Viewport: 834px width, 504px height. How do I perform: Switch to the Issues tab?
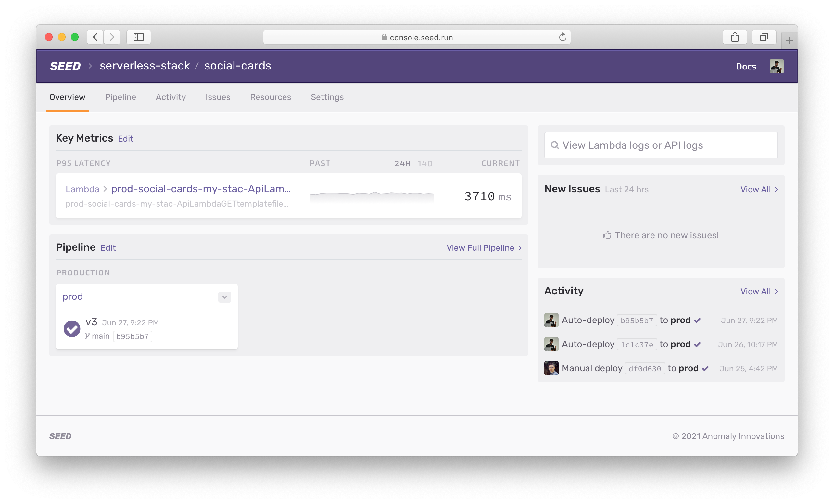(x=218, y=96)
